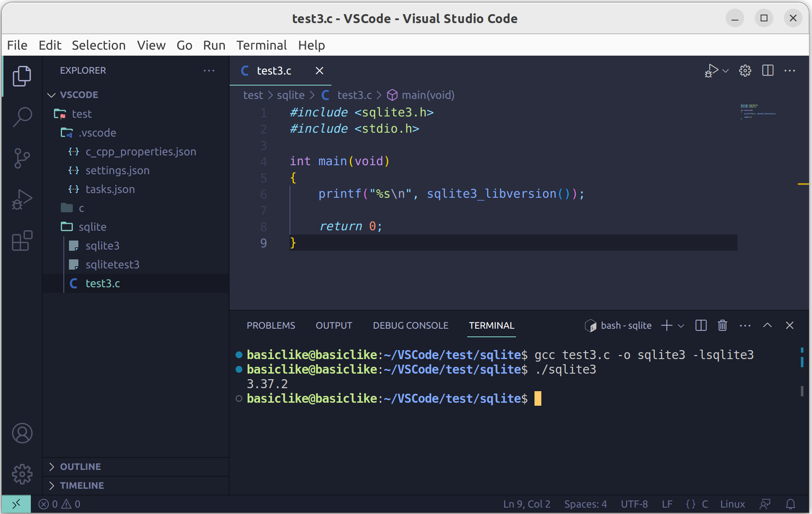Screen dimensions: 812x514
Task: Open the Accounts menu icon
Action: (x=22, y=433)
